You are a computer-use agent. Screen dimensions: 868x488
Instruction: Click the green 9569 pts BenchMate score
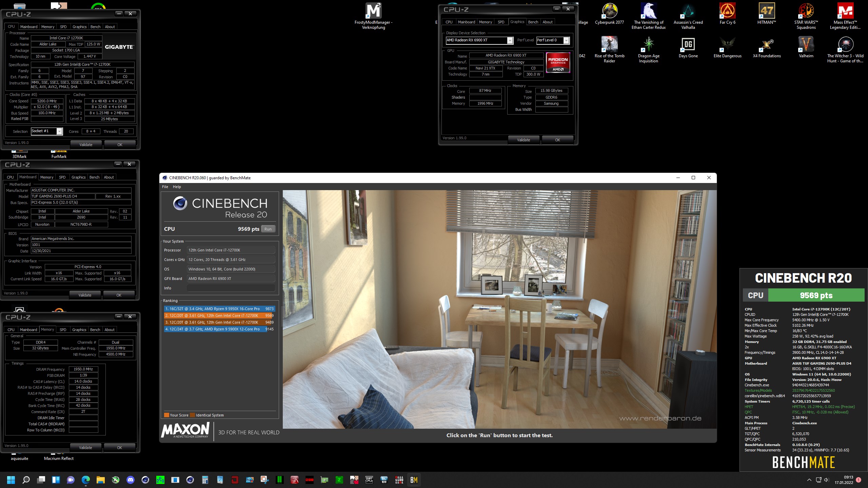816,295
